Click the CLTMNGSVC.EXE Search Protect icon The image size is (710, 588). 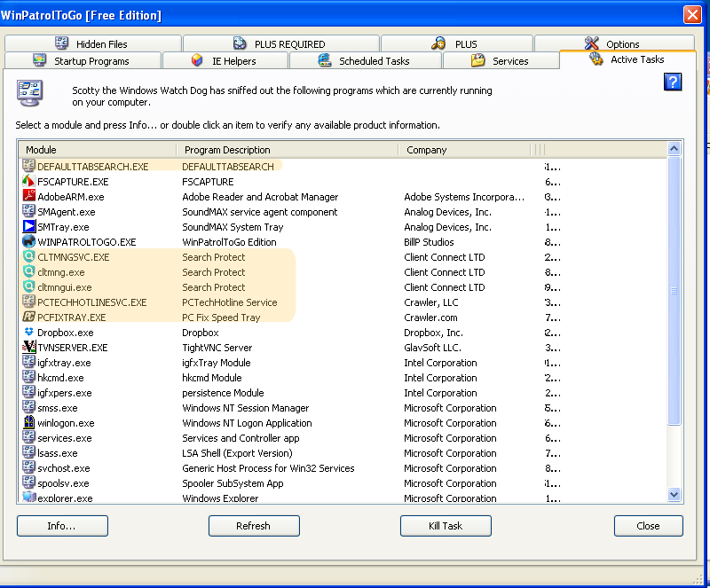pos(29,257)
